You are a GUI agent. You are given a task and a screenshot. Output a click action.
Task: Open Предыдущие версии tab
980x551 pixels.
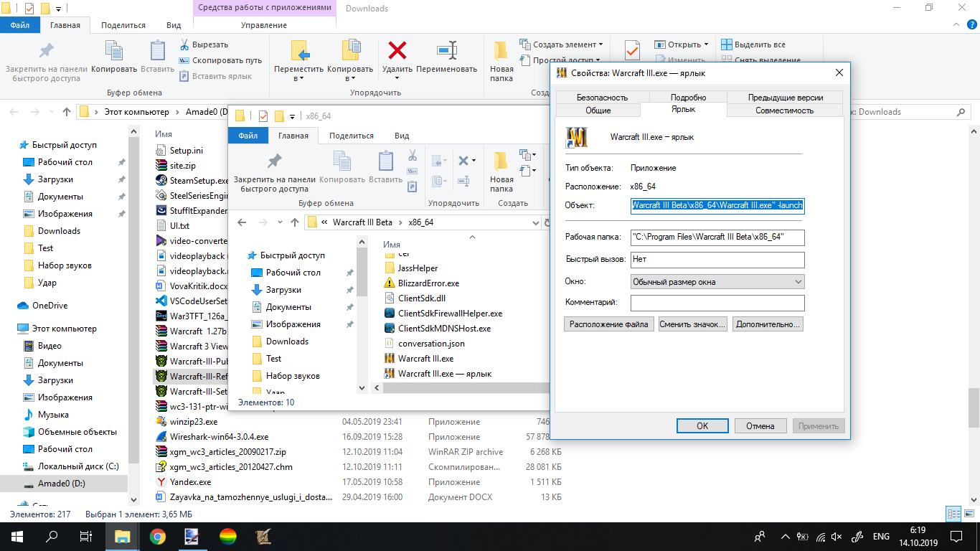(785, 98)
